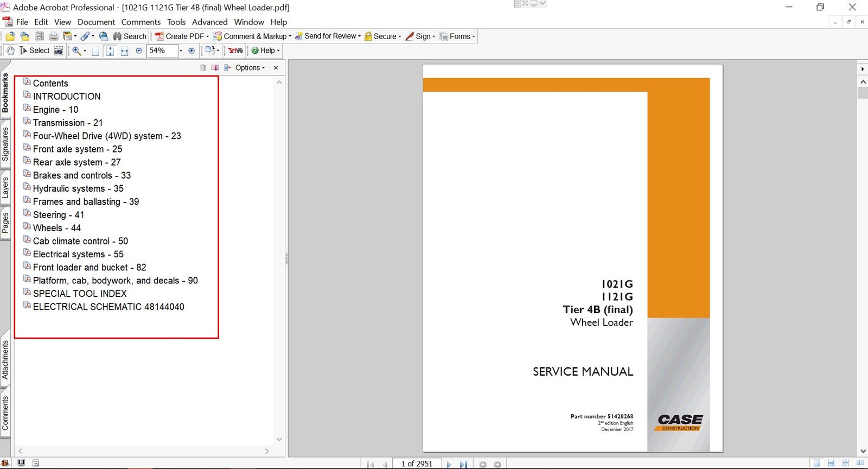Switch to the Pages side tab
The image size is (868, 469).
(5, 223)
